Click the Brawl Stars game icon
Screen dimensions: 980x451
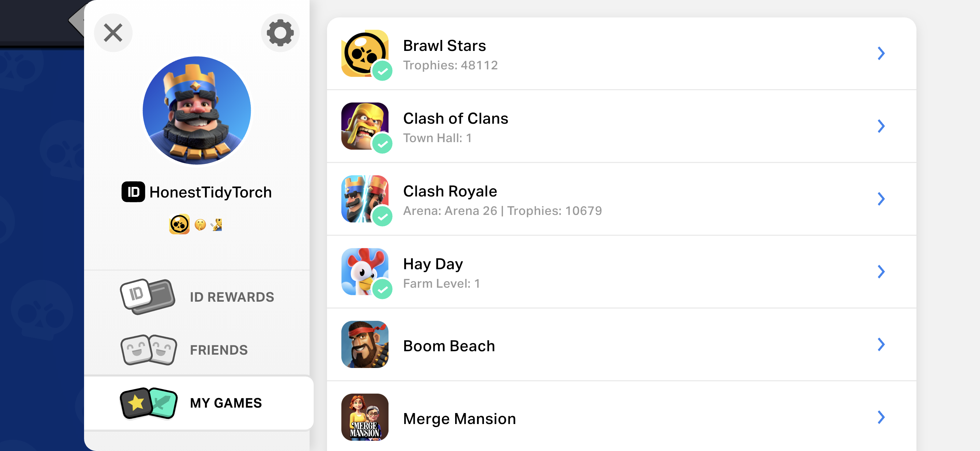(x=365, y=54)
